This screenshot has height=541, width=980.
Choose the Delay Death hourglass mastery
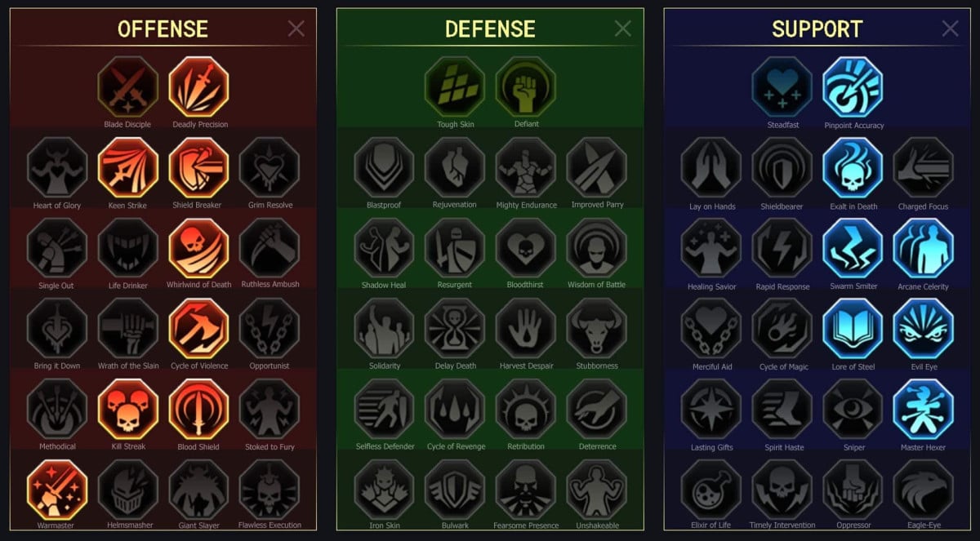[x=455, y=328]
